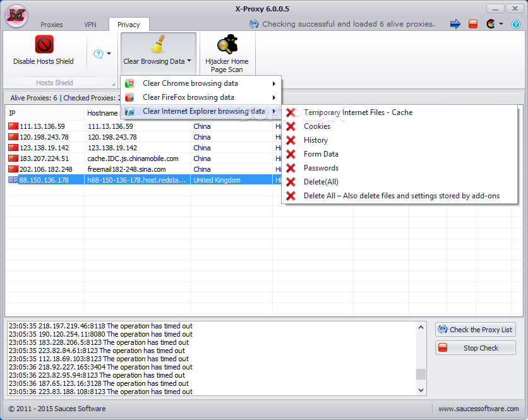
Task: Click the China flag for 202.106.182.248
Action: 13,169
